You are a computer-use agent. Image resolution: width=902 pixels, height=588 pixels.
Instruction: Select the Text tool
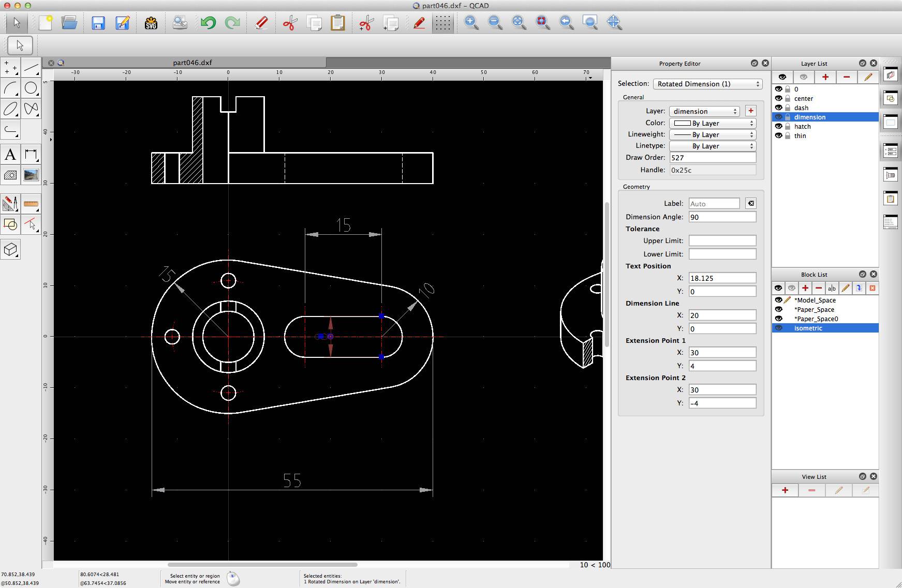pyautogui.click(x=10, y=154)
